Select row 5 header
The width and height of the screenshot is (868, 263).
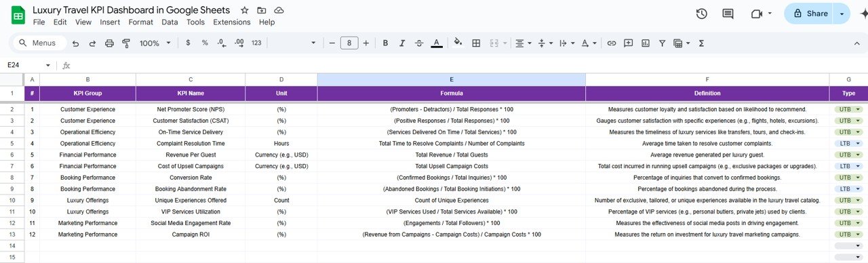(x=12, y=144)
